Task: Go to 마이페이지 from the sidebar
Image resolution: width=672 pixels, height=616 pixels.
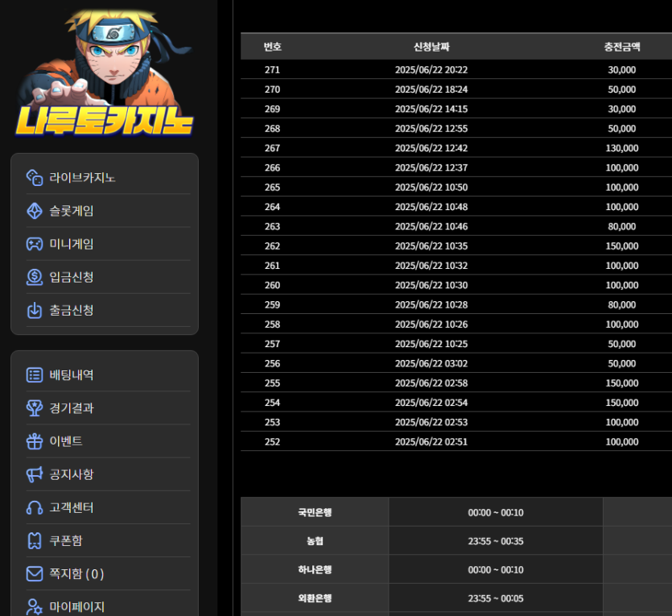Action: tap(76, 606)
